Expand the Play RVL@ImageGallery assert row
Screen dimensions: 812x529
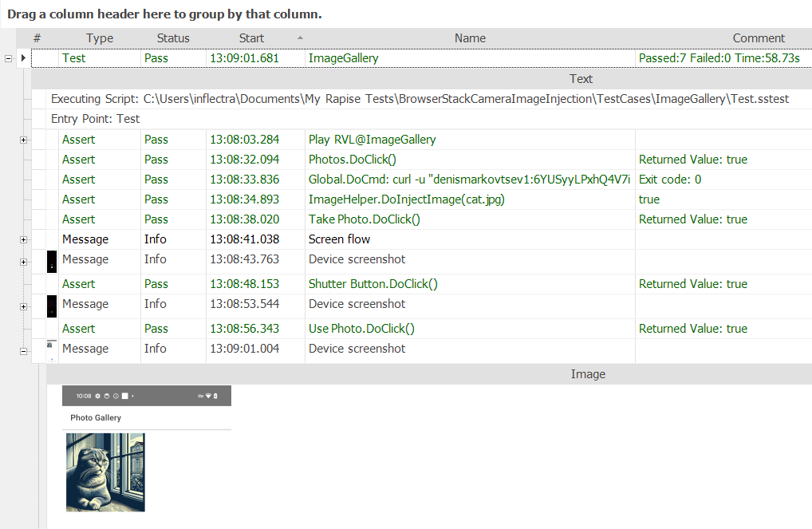coord(24,140)
